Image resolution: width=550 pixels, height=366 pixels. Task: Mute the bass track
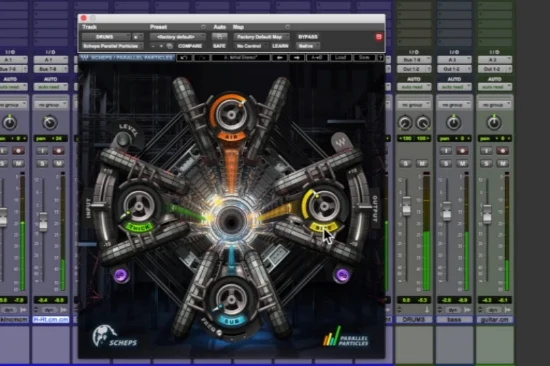(x=462, y=163)
